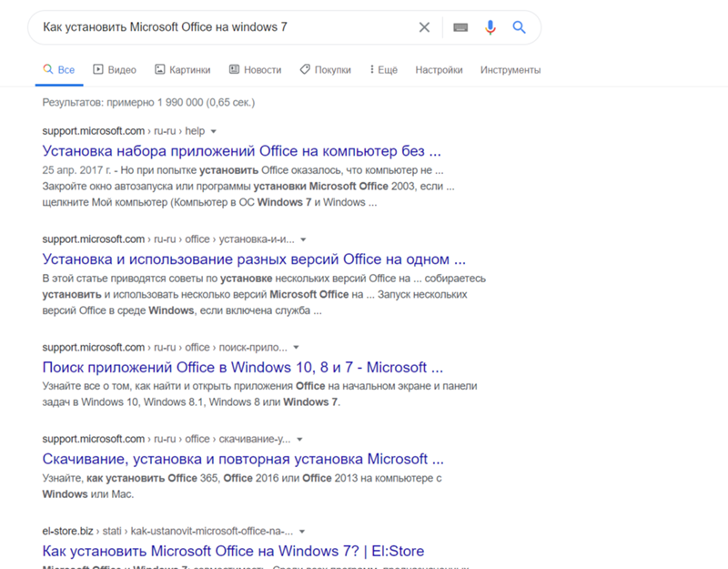This screenshot has height=569, width=728.
Task: Expand options arrow next to 'установка-и-и...'
Action: pos(303,239)
